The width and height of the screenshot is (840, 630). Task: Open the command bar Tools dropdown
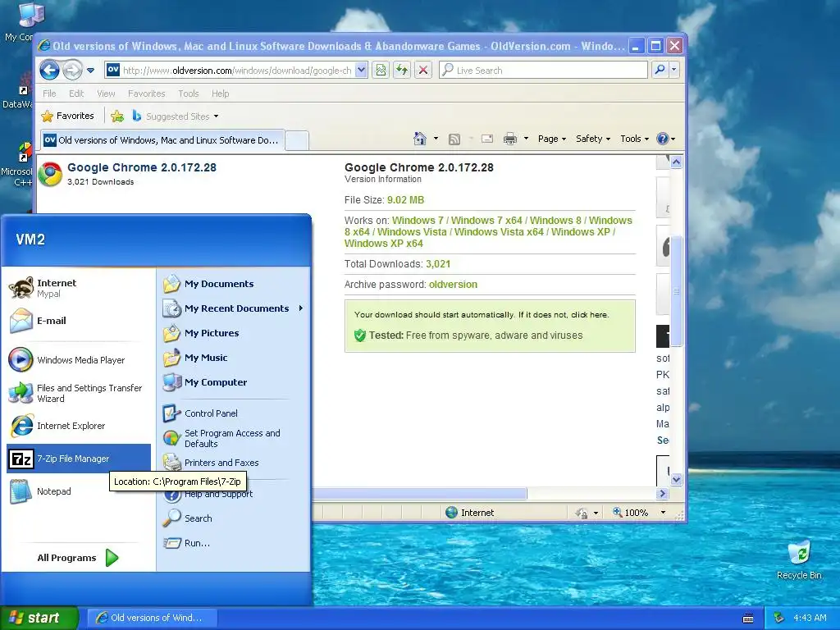(634, 139)
